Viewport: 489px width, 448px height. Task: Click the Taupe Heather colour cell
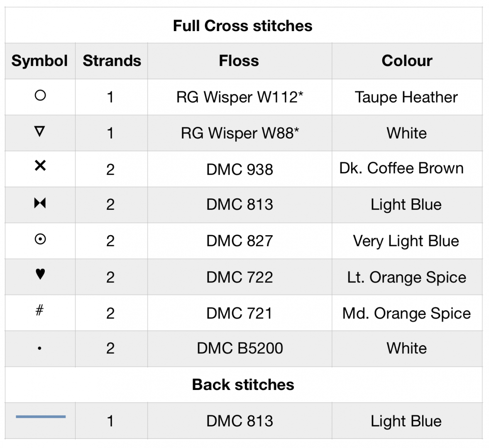(406, 97)
